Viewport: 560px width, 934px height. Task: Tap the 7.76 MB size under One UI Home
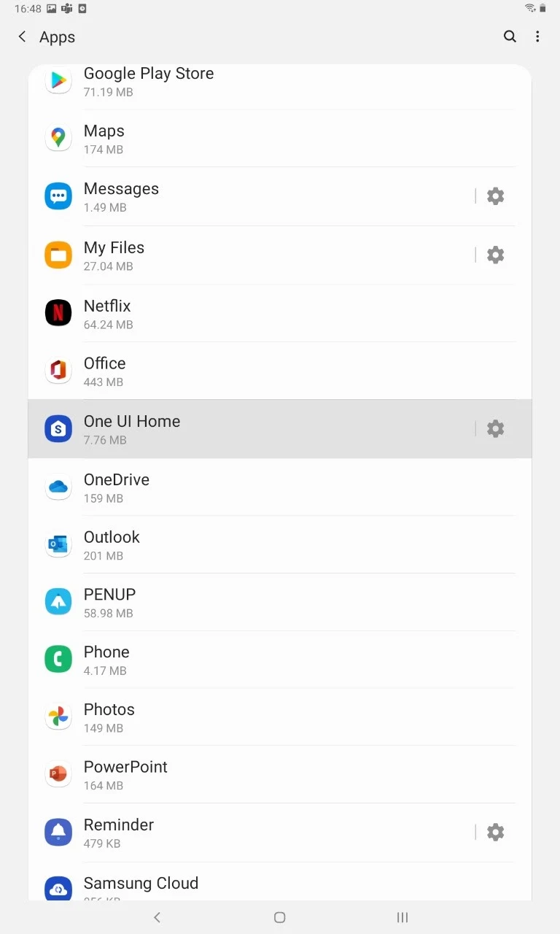pos(105,440)
